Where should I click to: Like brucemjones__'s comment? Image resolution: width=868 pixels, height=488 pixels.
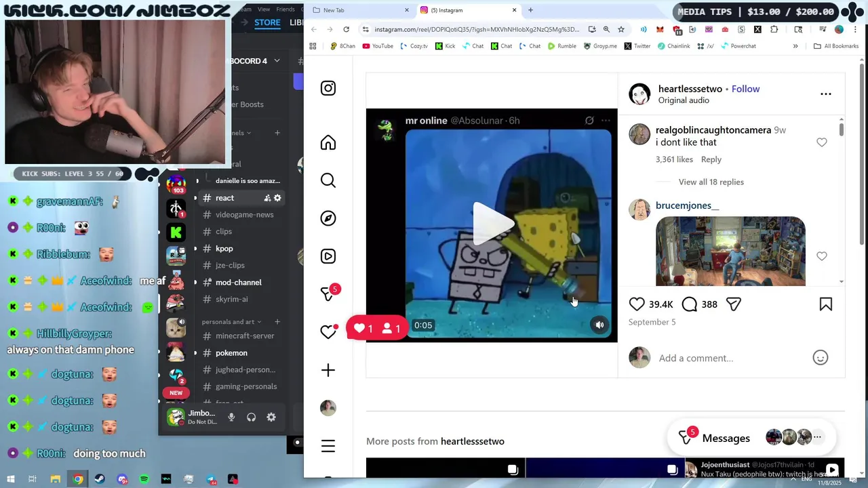click(x=822, y=256)
